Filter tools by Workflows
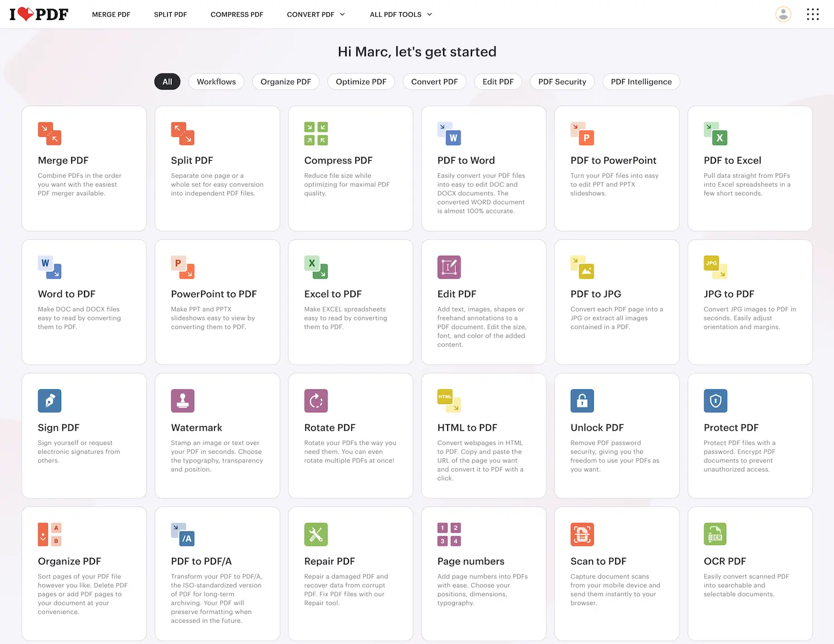834x644 pixels. (x=216, y=82)
